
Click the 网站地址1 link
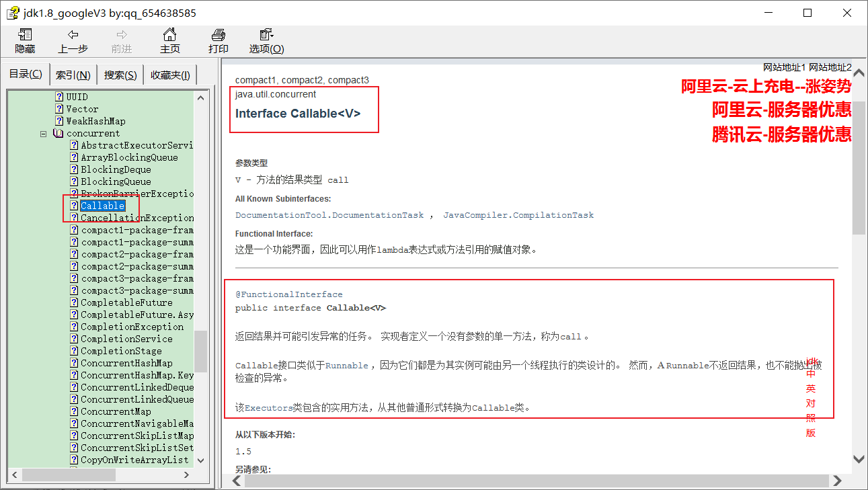784,67
